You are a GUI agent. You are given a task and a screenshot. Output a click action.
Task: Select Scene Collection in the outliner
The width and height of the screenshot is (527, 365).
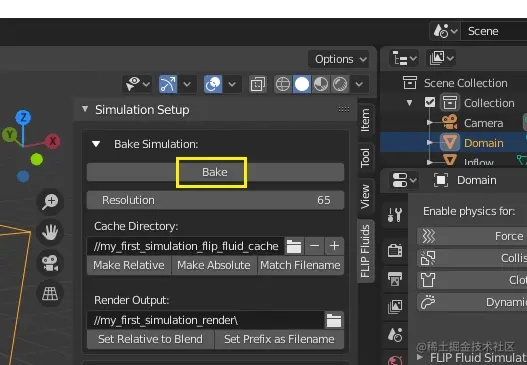[x=465, y=83]
